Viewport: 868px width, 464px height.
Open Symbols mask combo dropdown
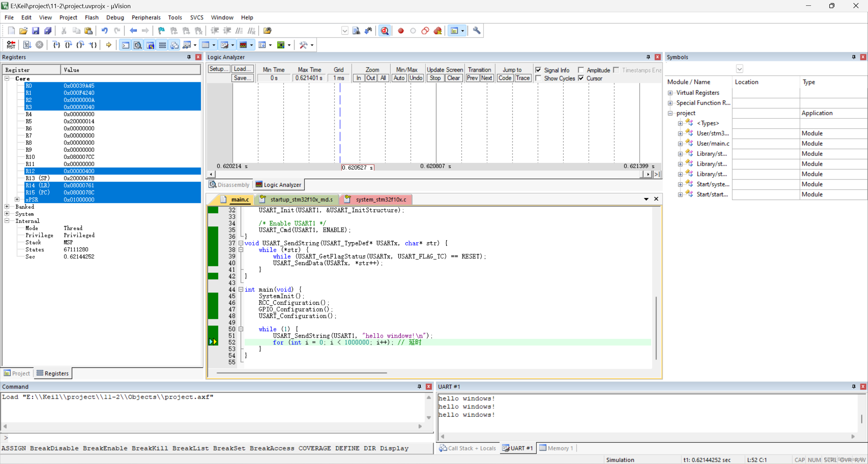click(x=739, y=69)
